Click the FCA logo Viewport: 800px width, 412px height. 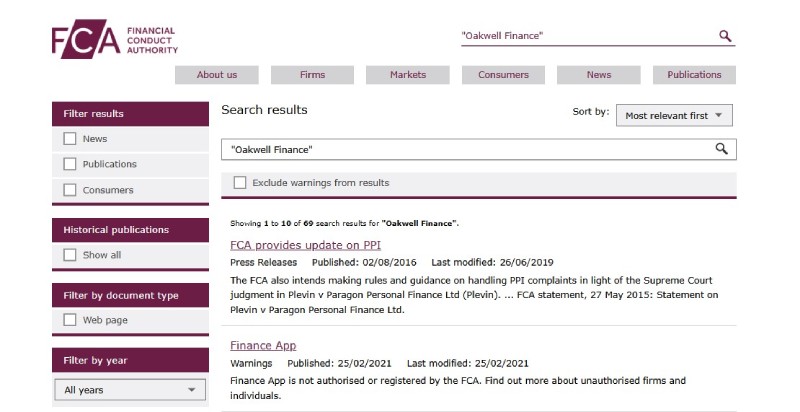[115, 39]
